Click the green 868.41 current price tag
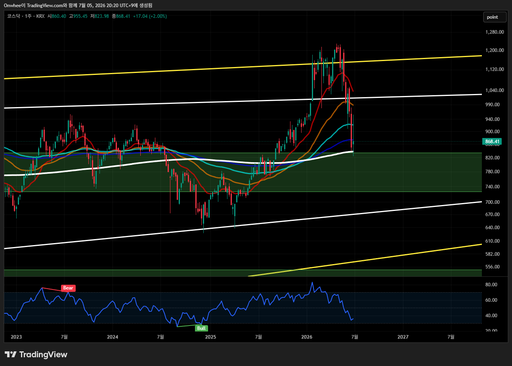Image resolution: width=512 pixels, height=366 pixels. click(x=492, y=142)
